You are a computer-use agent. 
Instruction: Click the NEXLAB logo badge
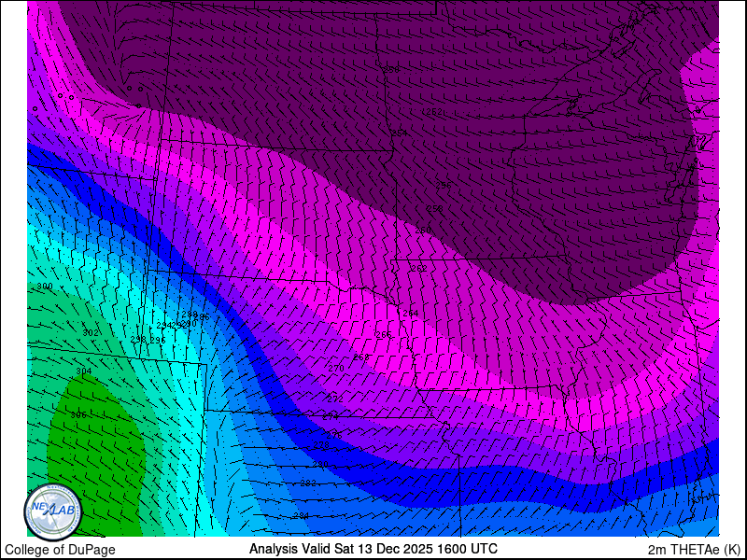(53, 512)
